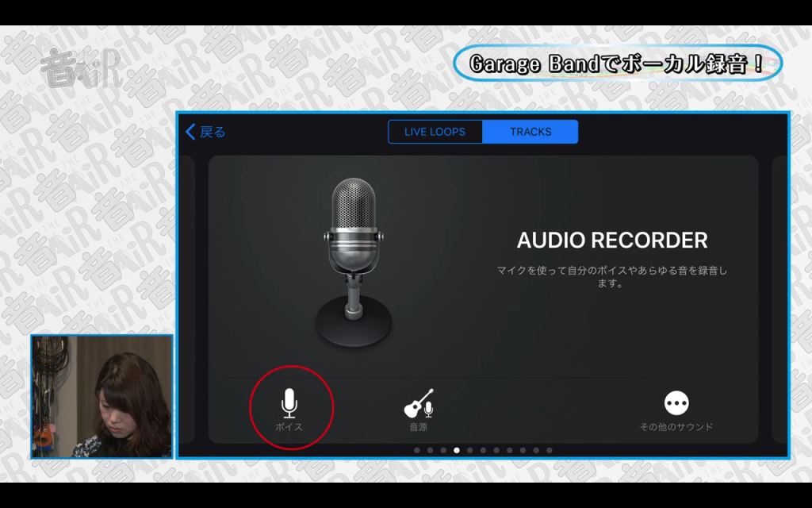Switch to the LIVE LOOPS tab
Viewport: 812px width, 508px height.
[435, 132]
